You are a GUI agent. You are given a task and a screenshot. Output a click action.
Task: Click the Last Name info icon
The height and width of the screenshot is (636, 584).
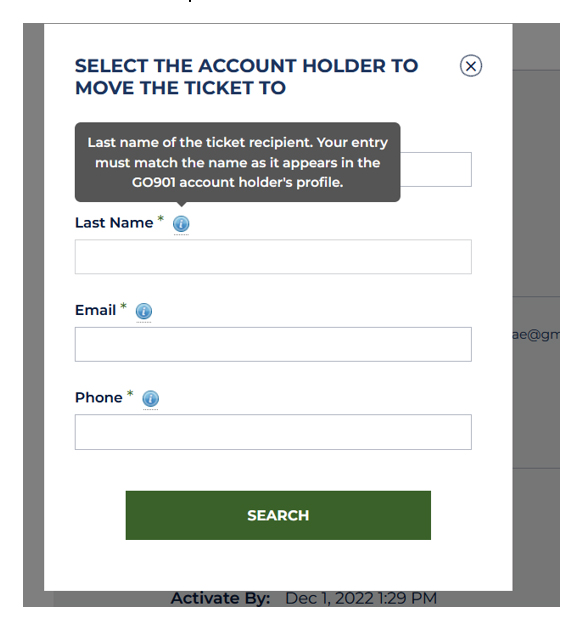181,223
